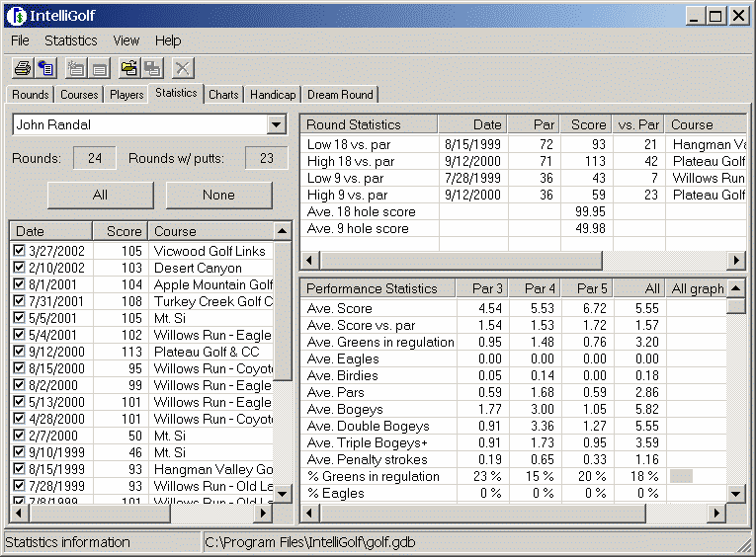Click the None button to deselect rounds
756x557 pixels.
coord(218,196)
